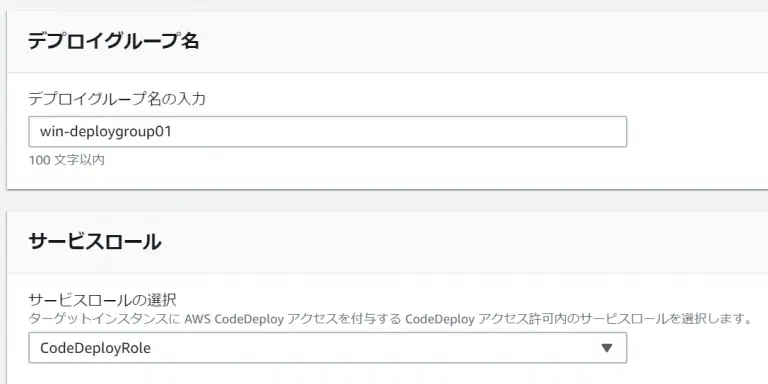
Task: Place cursor after win-deploygroup01 text
Action: point(173,132)
